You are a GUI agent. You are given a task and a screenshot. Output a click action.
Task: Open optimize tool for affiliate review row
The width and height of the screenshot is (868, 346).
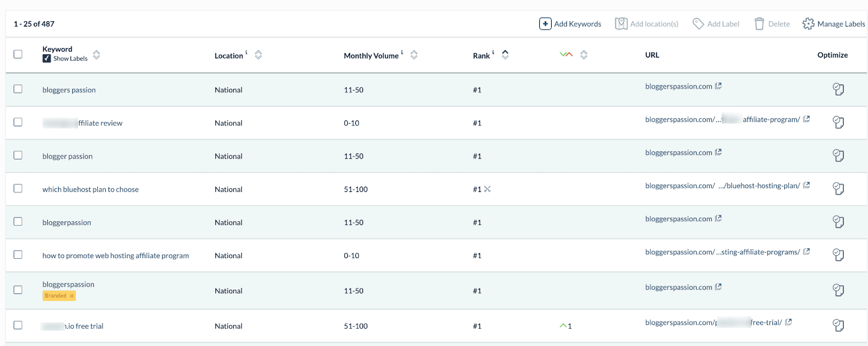tap(838, 123)
